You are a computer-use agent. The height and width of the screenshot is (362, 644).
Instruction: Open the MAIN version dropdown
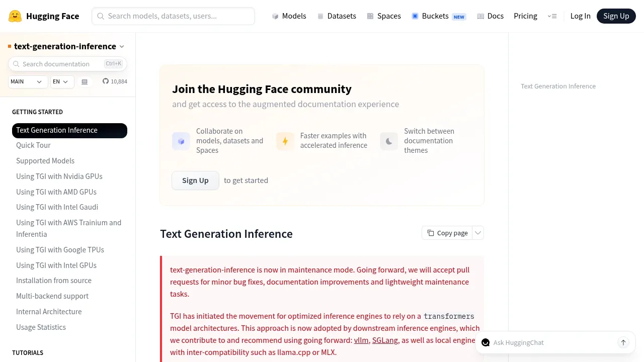28,81
